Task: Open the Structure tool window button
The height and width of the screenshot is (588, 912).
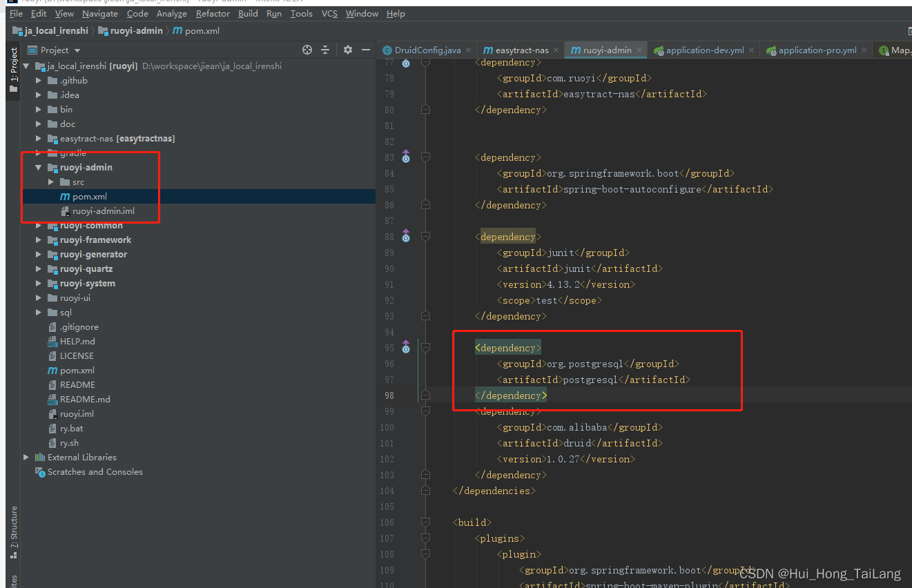Action: point(13,533)
